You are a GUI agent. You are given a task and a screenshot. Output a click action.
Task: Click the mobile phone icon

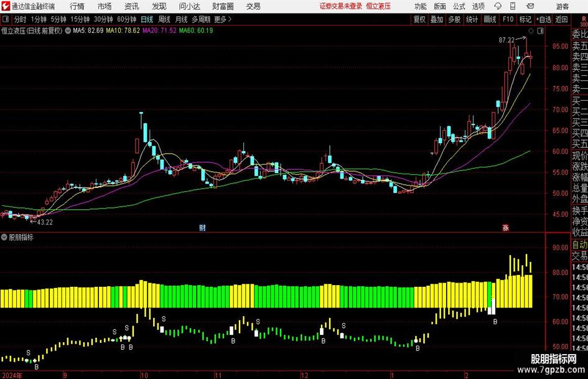click(x=513, y=6)
